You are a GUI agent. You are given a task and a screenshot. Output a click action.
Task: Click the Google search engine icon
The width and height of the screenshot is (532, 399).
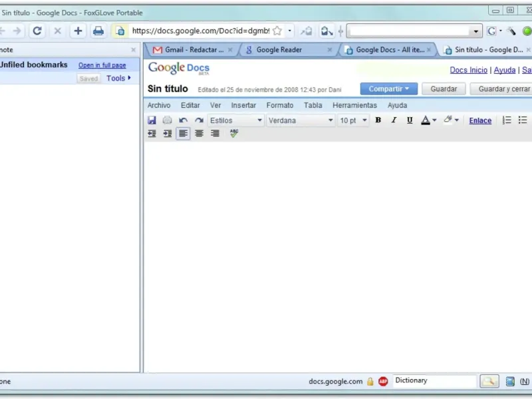[x=491, y=31]
